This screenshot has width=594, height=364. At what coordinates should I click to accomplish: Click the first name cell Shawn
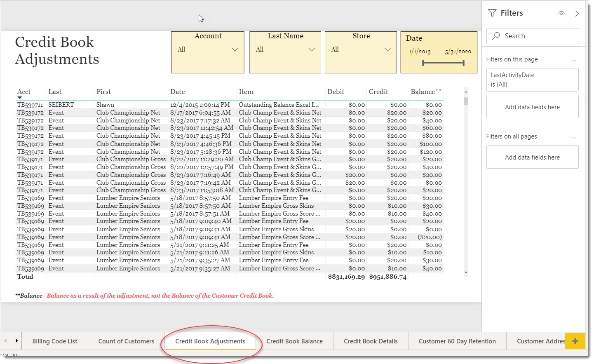105,105
